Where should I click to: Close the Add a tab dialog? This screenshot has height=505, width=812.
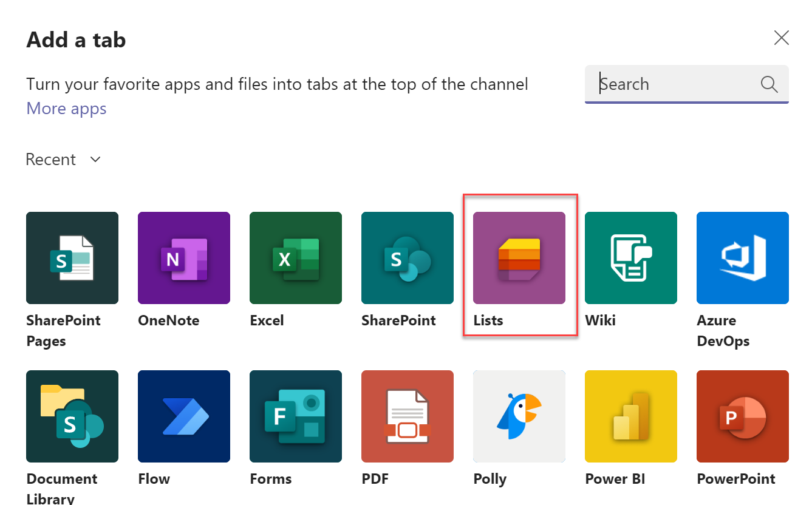(x=781, y=38)
